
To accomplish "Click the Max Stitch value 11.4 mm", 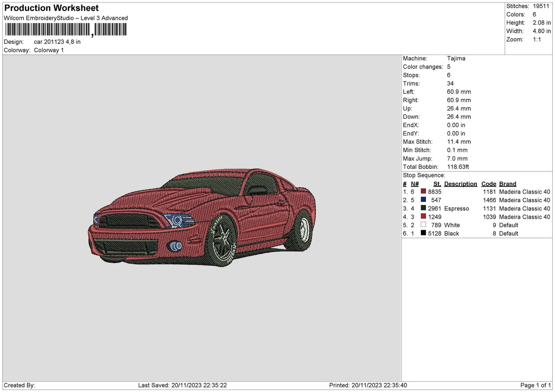I will [x=459, y=141].
